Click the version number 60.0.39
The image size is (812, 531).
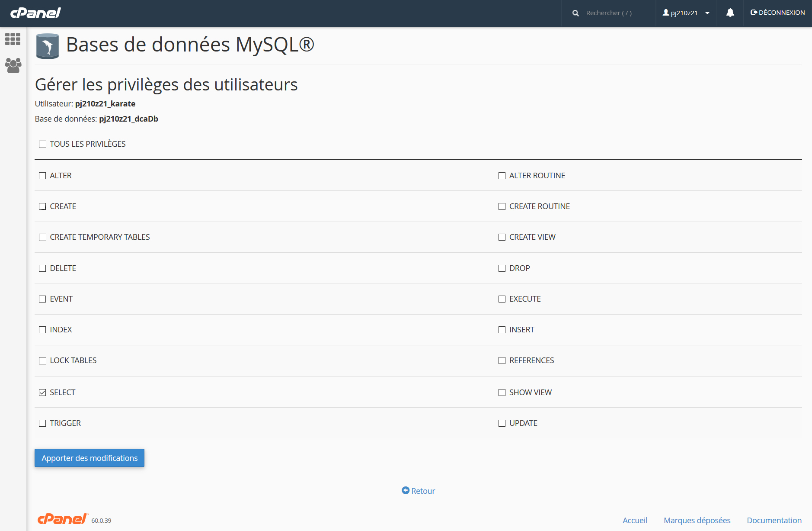coord(101,521)
